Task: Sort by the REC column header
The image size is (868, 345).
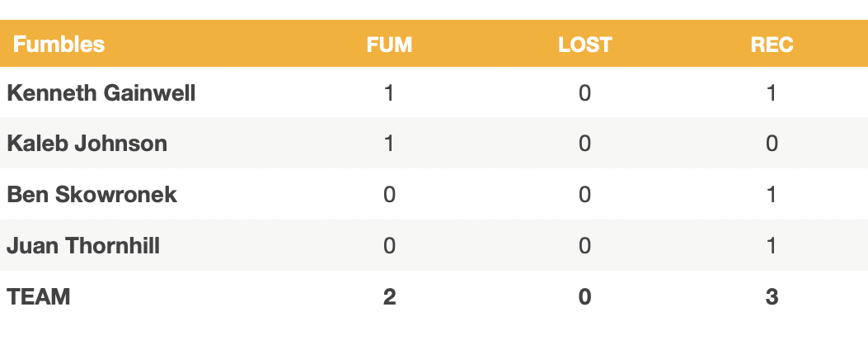Action: 772,45
